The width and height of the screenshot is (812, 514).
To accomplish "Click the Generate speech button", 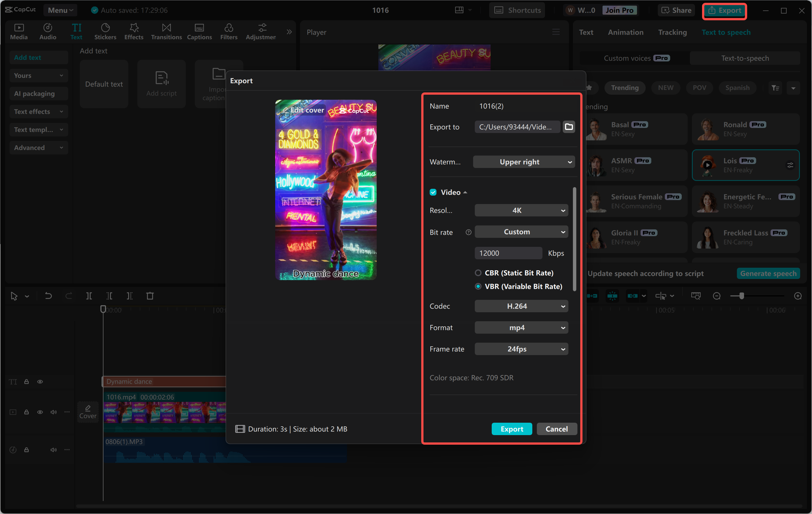I will pyautogui.click(x=769, y=273).
